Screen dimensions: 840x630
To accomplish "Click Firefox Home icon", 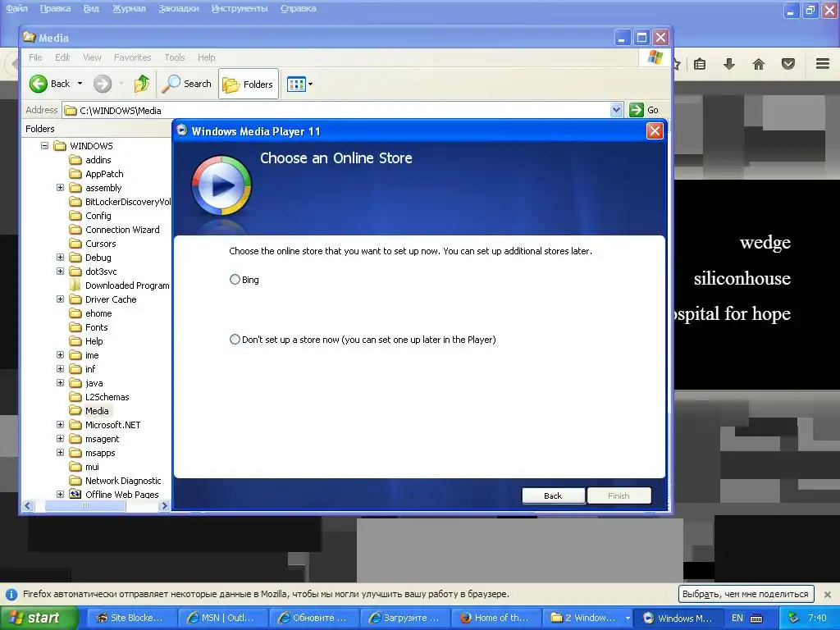I will point(759,64).
